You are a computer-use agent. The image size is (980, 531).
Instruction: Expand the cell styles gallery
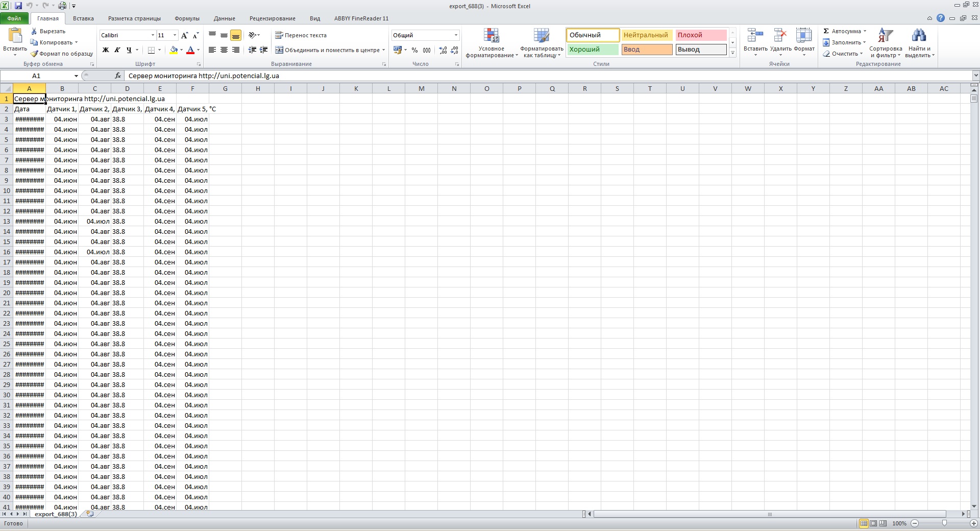pyautogui.click(x=732, y=53)
